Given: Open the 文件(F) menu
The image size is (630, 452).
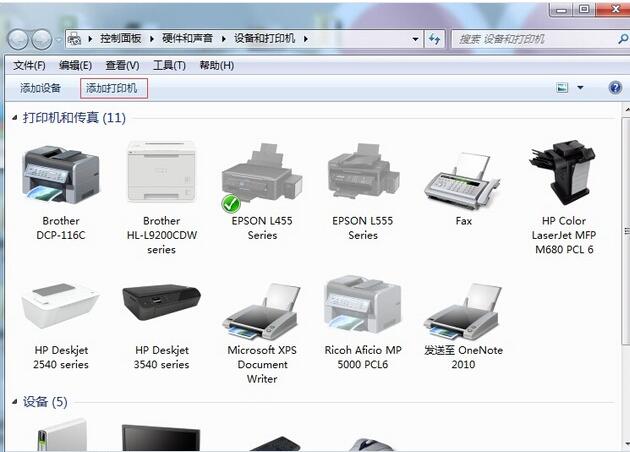Looking at the screenshot, I should point(29,65).
